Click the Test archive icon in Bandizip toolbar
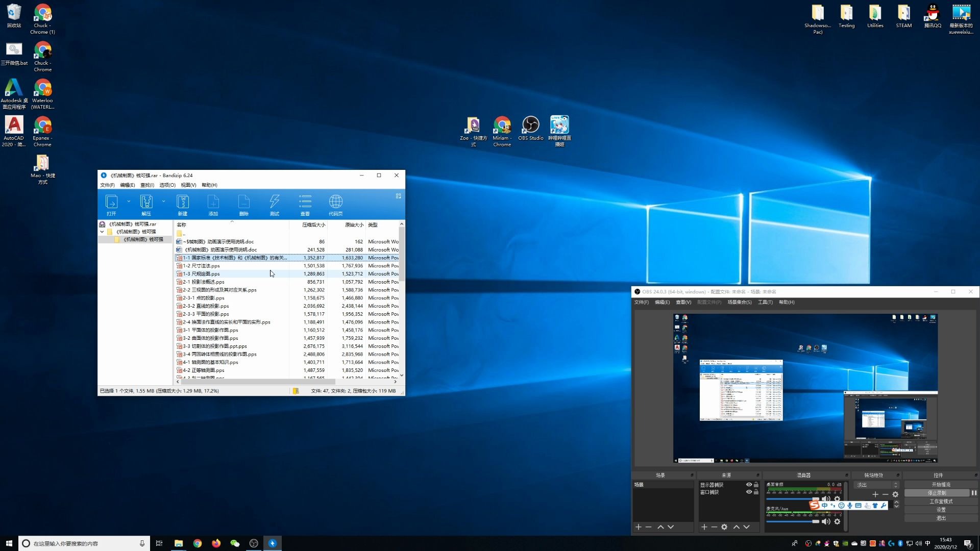This screenshot has height=551, width=980. click(275, 204)
